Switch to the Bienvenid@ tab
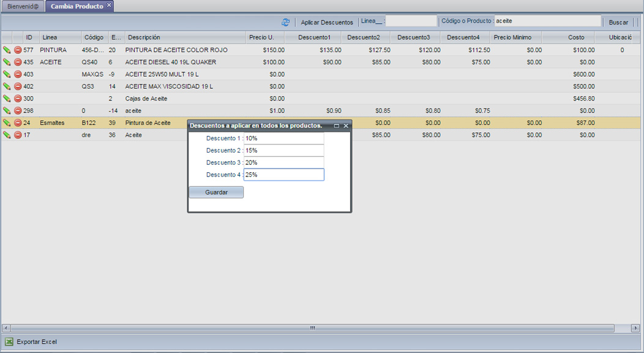The image size is (644, 353). point(23,6)
